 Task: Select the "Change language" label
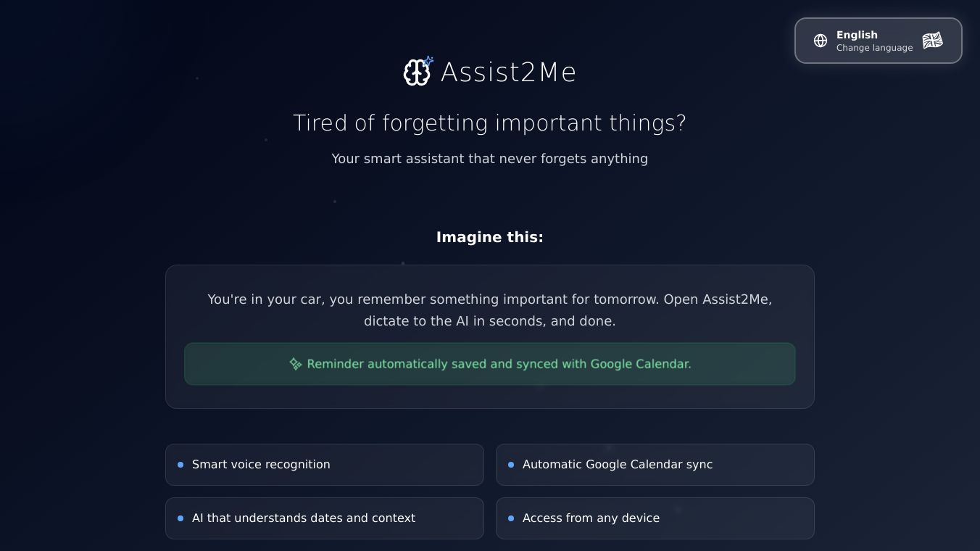pos(874,48)
